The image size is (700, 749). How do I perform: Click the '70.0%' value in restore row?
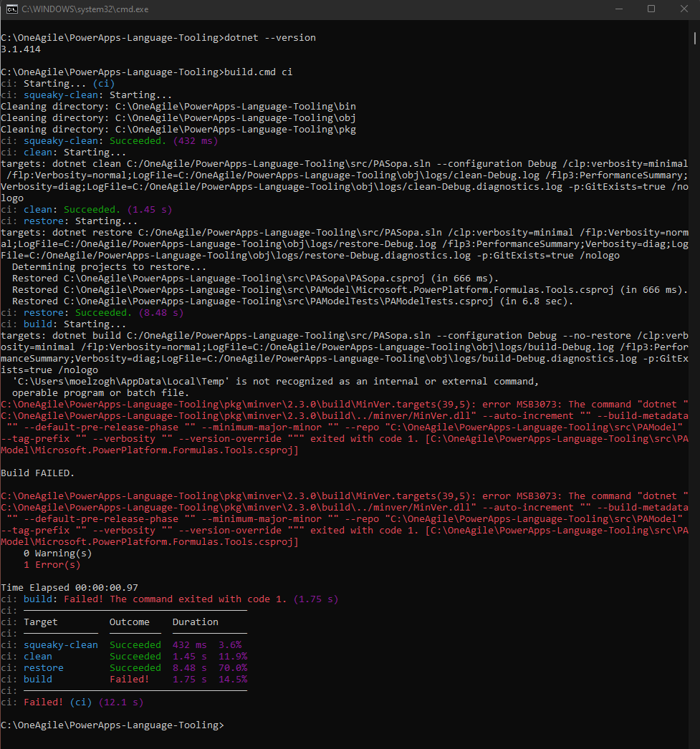pyautogui.click(x=233, y=668)
